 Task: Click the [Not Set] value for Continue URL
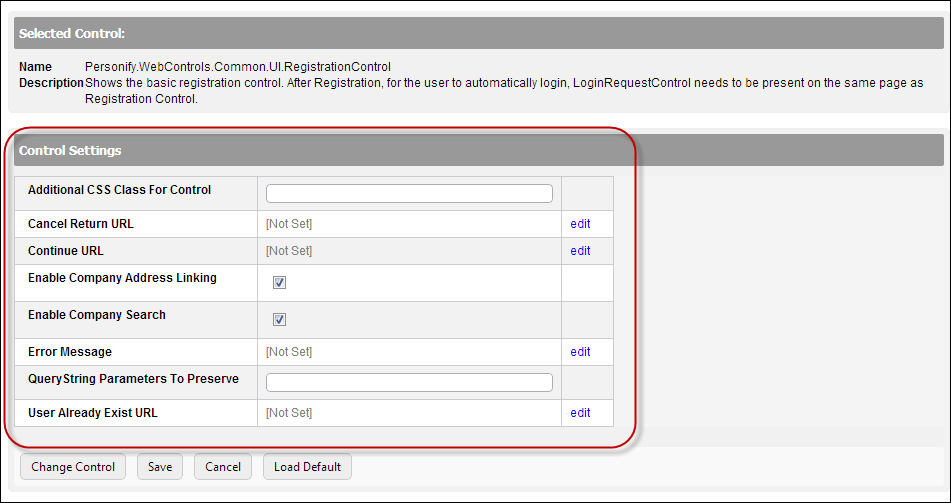coord(289,251)
